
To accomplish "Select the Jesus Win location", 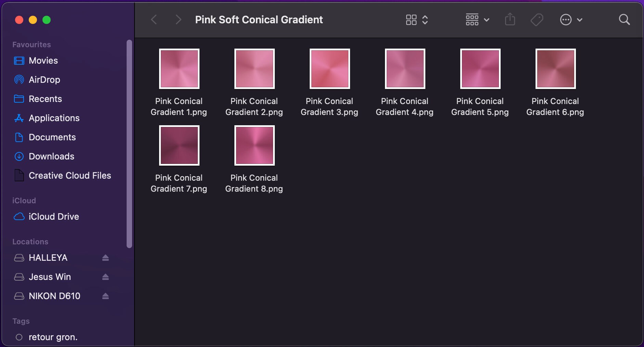I will tap(50, 277).
